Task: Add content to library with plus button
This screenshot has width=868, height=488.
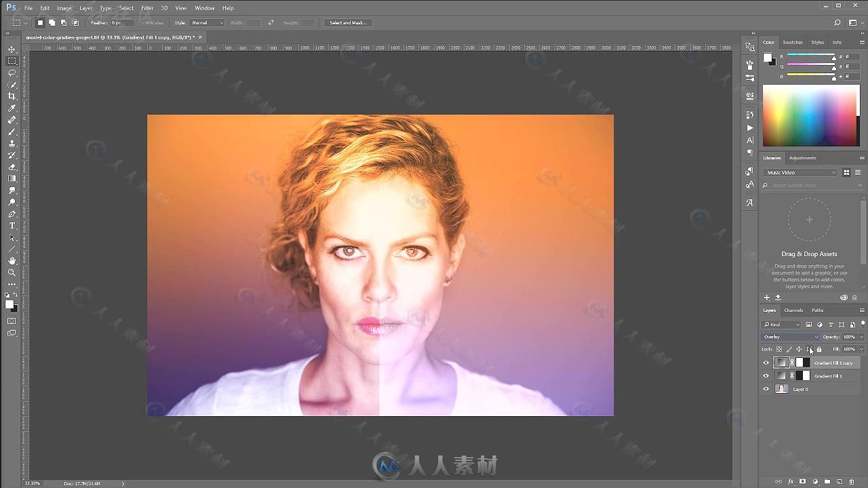Action: pyautogui.click(x=767, y=298)
